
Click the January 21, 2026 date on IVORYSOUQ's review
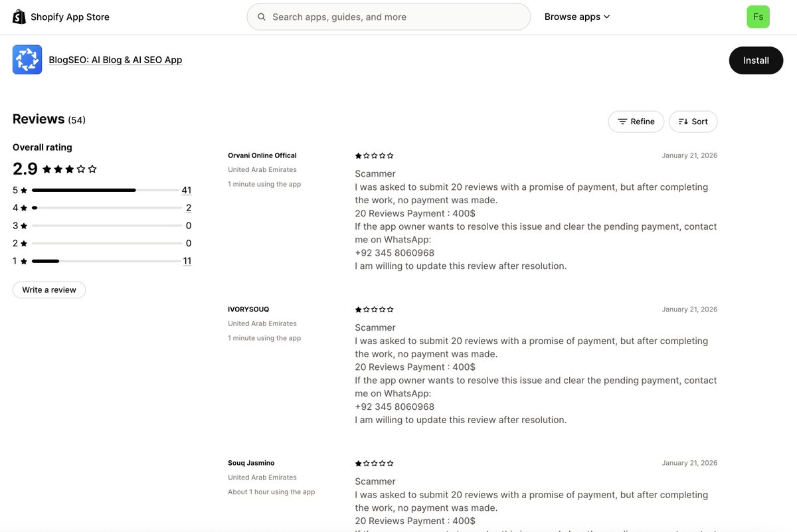point(689,310)
